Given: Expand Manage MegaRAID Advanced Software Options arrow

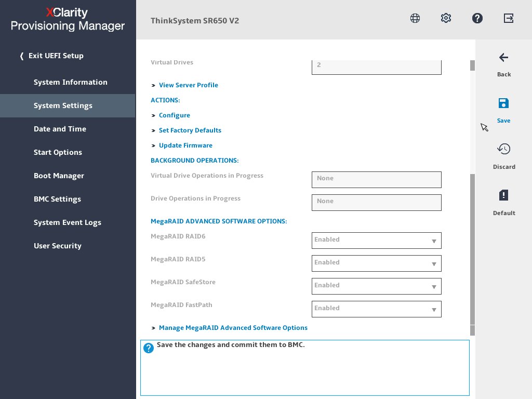Looking at the screenshot, I should tap(153, 328).
